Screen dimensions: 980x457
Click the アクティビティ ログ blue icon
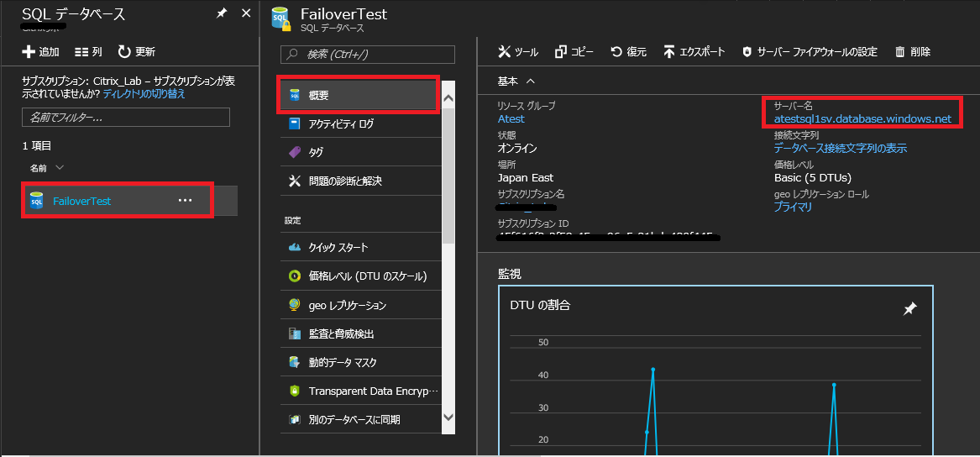point(295,123)
